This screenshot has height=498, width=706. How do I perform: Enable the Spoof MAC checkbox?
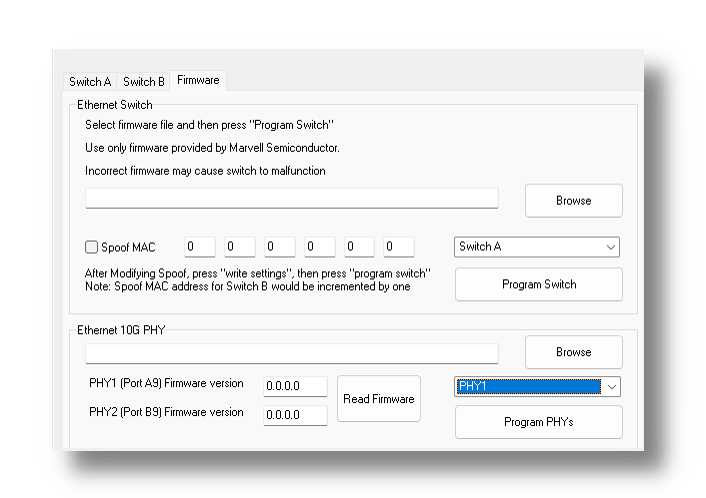coord(92,247)
